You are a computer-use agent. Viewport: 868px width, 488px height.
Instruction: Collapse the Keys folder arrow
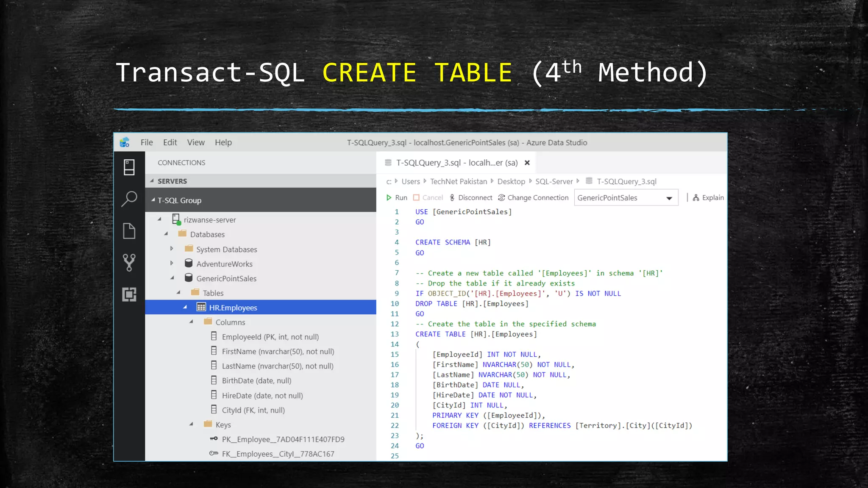point(191,424)
